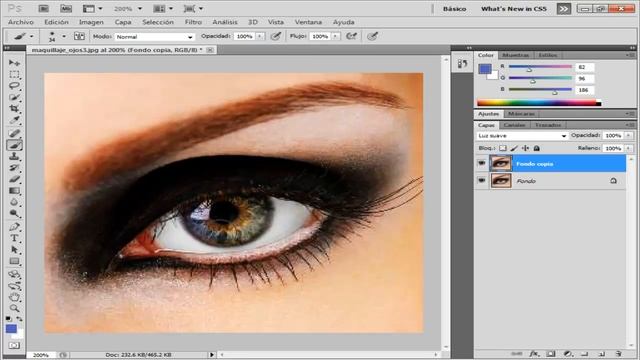Viewport: 640px width, 360px height.
Task: Select the Eraser tool
Action: coord(14,179)
